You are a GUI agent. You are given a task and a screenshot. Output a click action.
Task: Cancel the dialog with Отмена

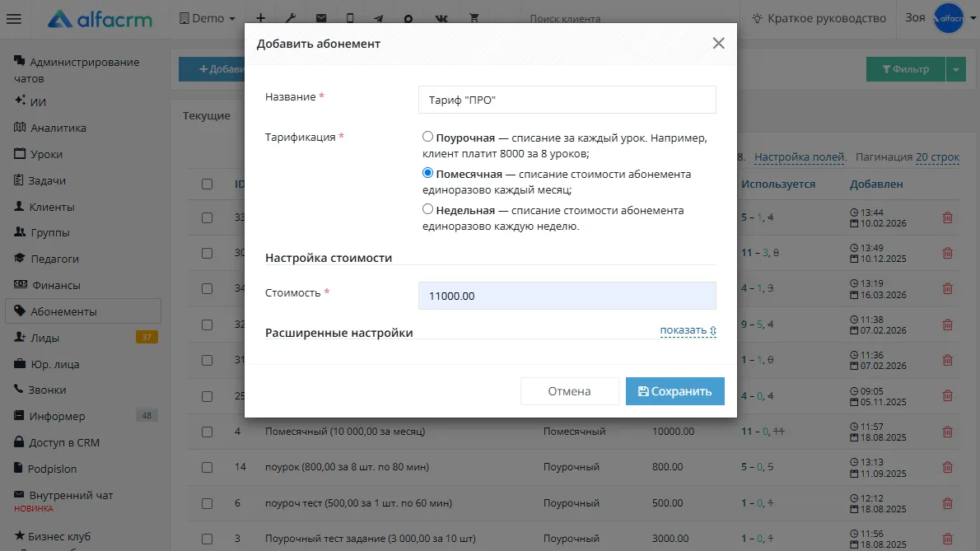(569, 391)
